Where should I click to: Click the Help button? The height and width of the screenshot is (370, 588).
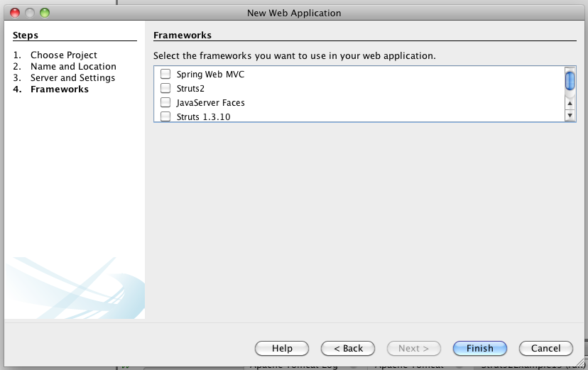click(282, 348)
